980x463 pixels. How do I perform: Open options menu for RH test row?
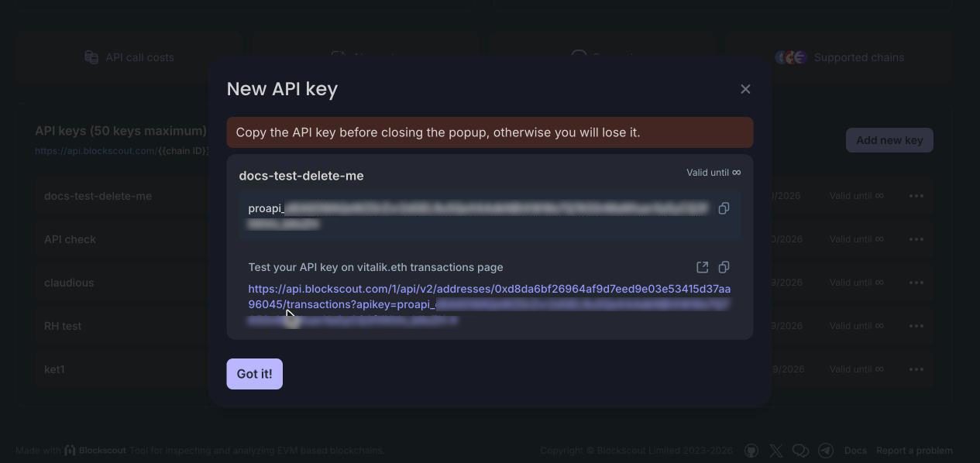pos(916,326)
